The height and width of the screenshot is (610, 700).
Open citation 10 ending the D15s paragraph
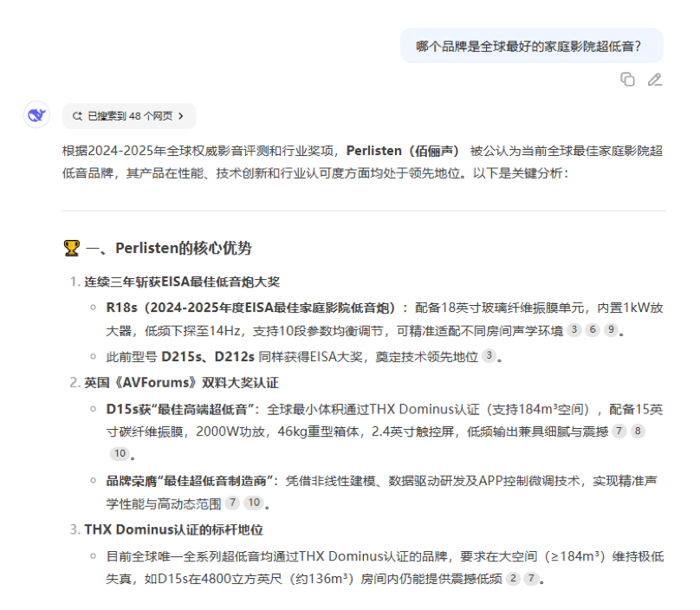click(x=119, y=453)
